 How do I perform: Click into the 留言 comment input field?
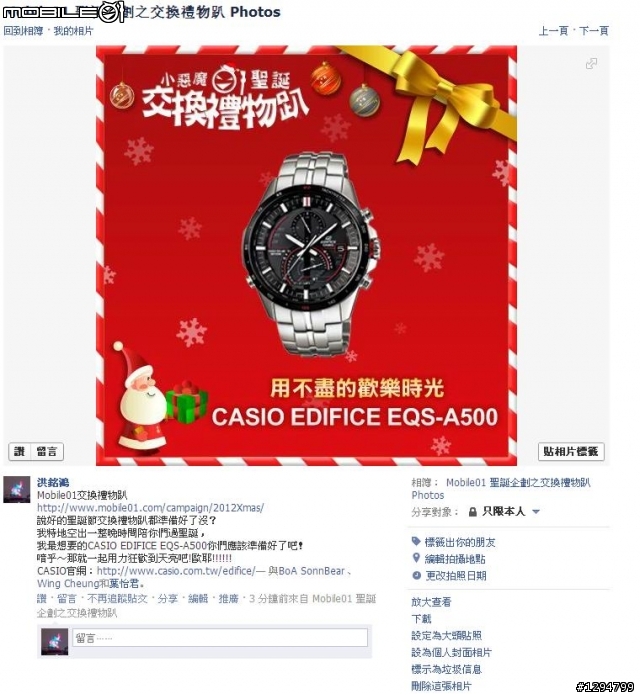pos(220,638)
